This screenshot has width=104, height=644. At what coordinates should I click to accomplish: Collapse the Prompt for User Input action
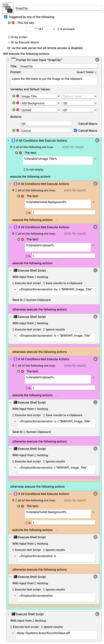8,60
